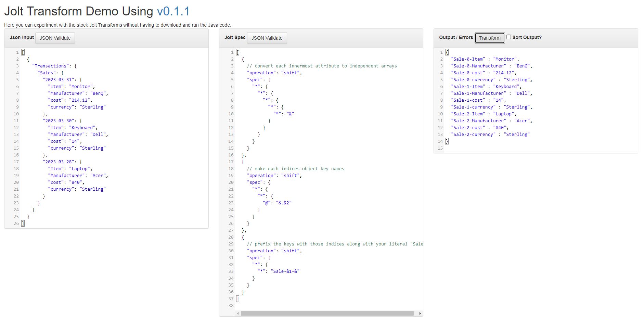This screenshot has width=644, height=317.
Task: Click the Output / Errors panel title
Action: (x=456, y=37)
